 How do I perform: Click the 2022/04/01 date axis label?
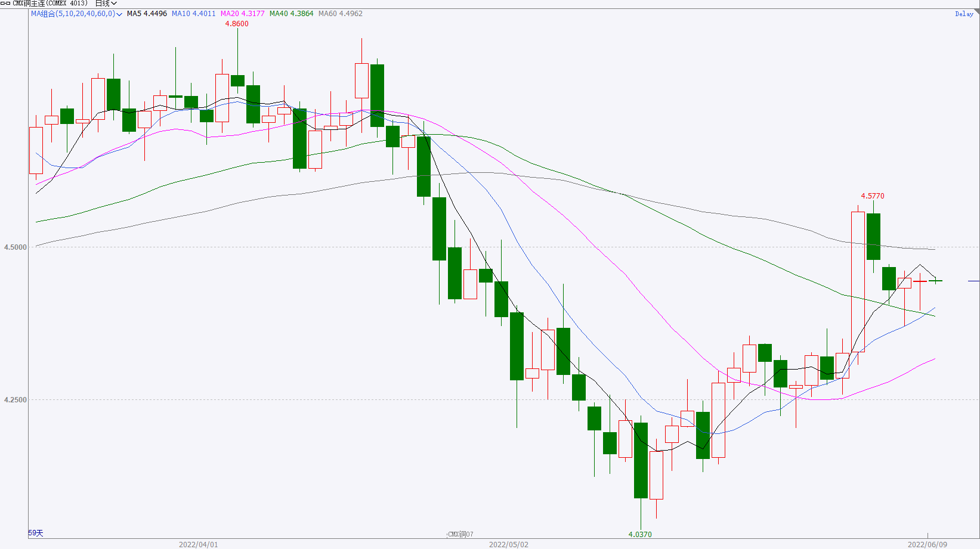click(x=199, y=545)
